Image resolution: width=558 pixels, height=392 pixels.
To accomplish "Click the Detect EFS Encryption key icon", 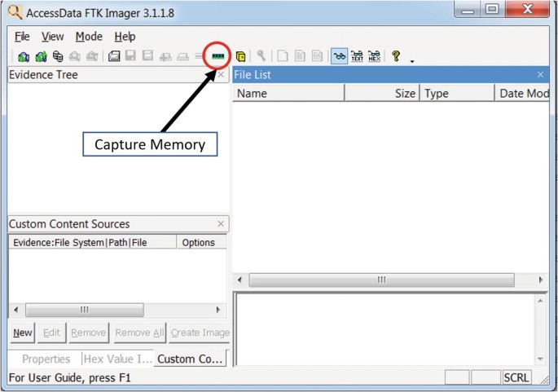I will [x=261, y=56].
